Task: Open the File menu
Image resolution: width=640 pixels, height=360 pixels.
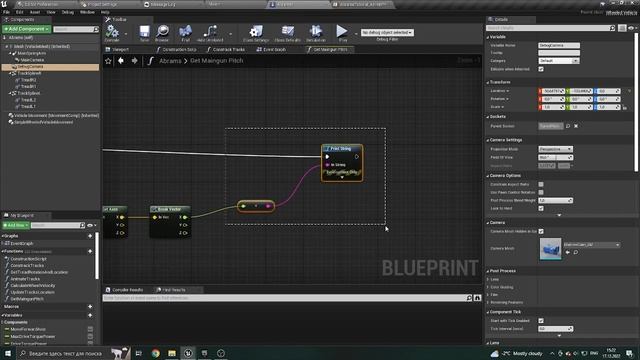Action: coord(7,12)
